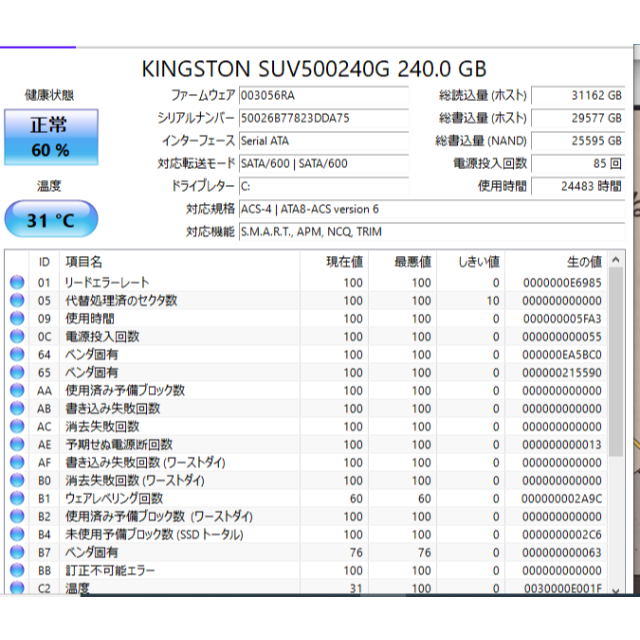Click the 健康状態 label

pos(49,95)
